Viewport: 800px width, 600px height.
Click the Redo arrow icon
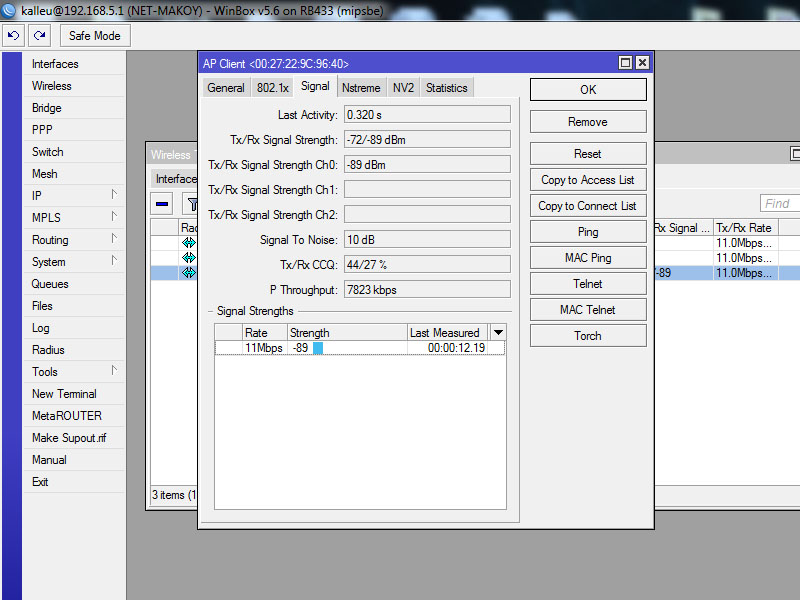[x=39, y=36]
